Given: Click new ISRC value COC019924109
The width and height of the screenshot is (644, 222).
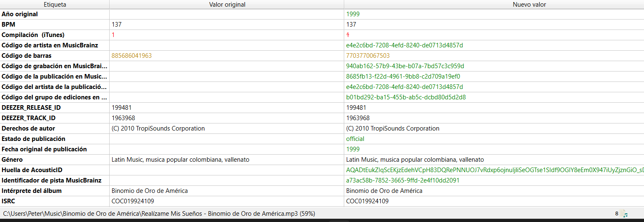Looking at the screenshot, I should click(x=367, y=201).
